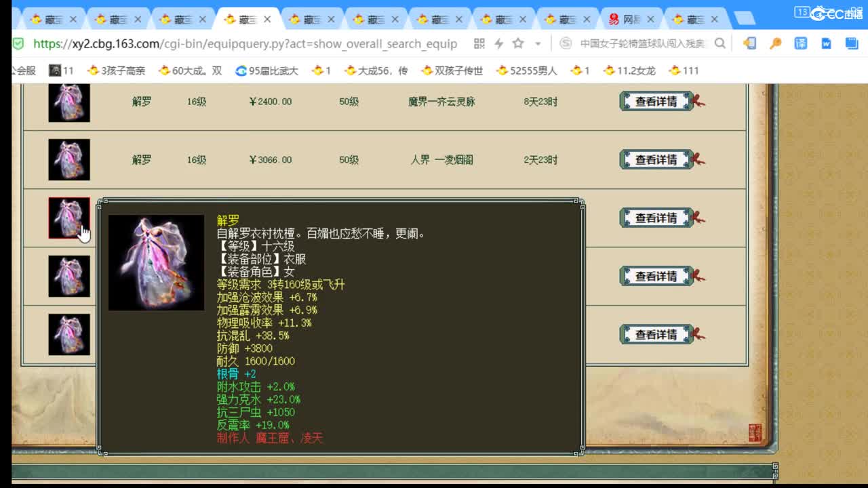
Task: Click the 耐久 1600/1600 line
Action: click(x=256, y=361)
